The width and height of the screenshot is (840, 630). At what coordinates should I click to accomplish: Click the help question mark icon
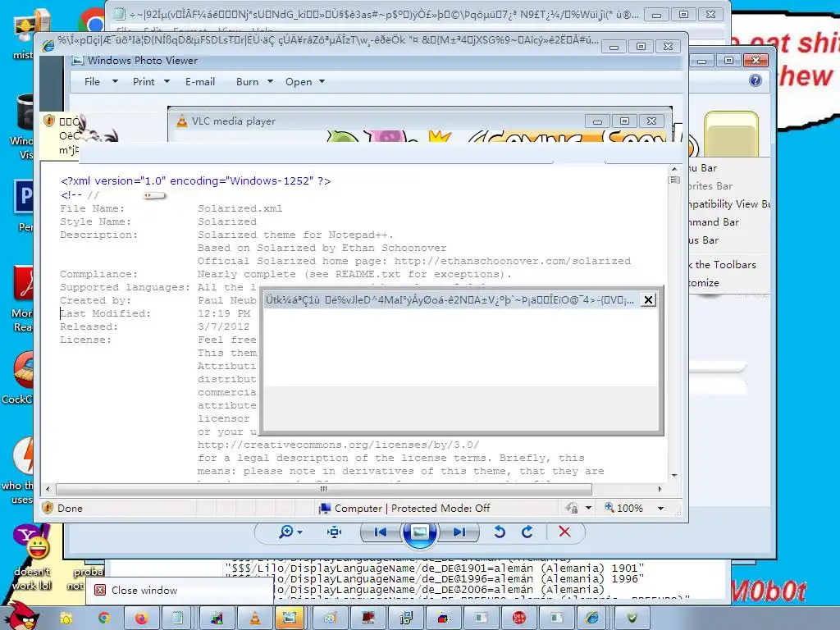pyautogui.click(x=756, y=80)
